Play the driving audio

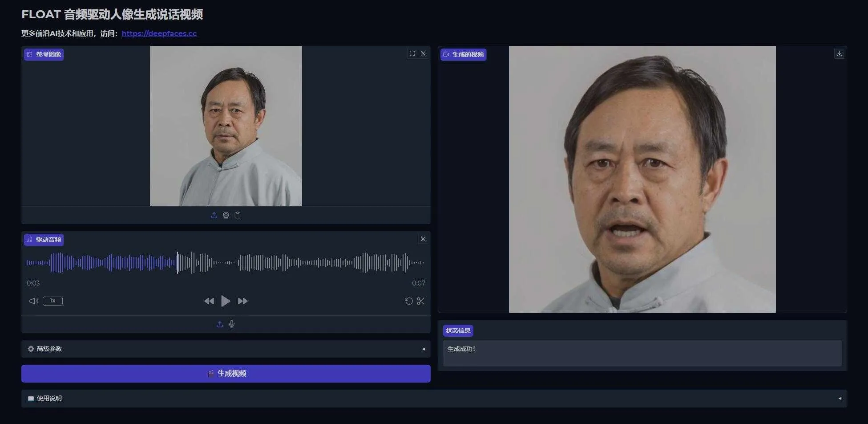click(226, 301)
